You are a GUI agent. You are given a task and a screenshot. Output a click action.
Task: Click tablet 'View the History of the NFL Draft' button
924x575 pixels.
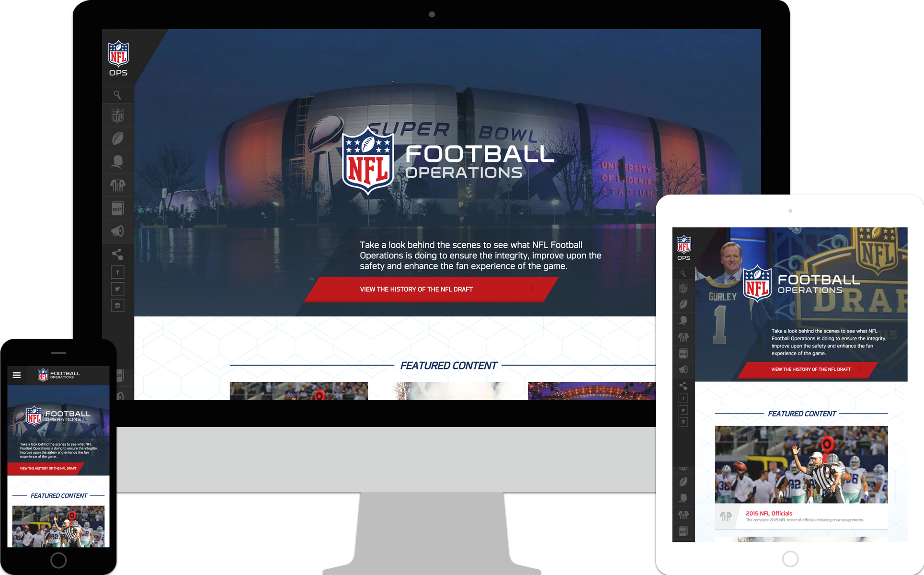[x=808, y=369]
